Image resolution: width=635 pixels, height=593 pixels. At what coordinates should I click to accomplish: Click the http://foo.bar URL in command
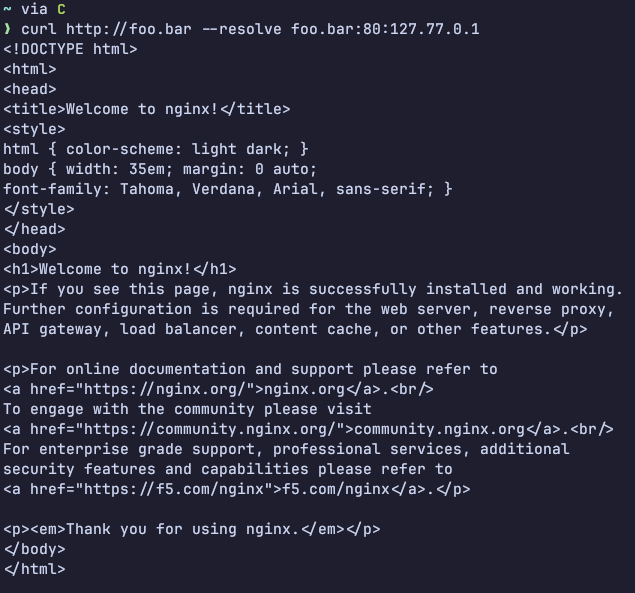pyautogui.click(x=129, y=29)
